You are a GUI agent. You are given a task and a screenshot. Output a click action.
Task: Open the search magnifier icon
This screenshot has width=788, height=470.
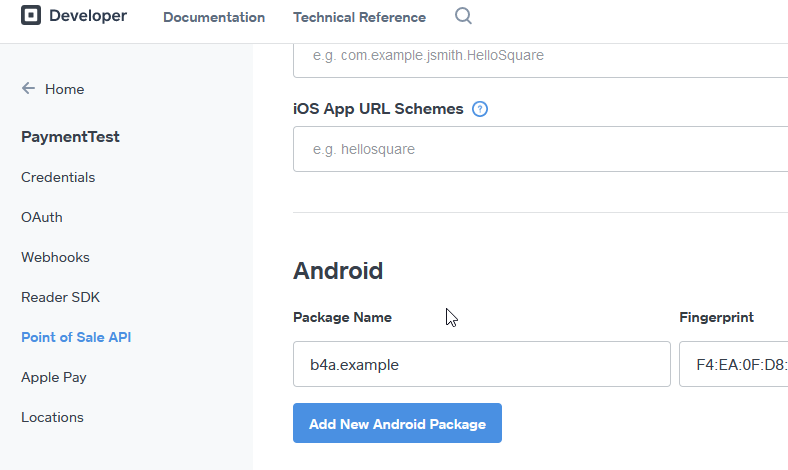463,16
